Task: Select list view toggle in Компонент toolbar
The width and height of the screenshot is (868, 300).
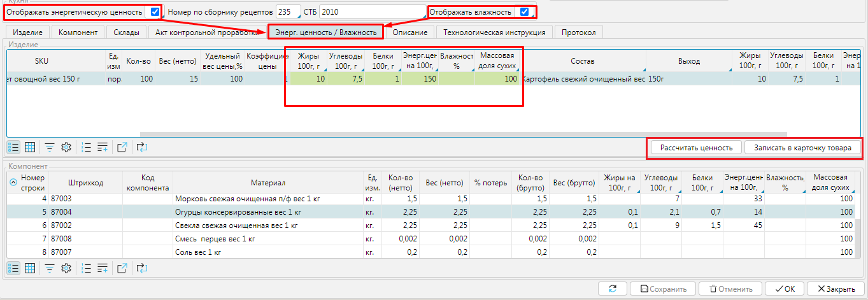Action: [13, 268]
